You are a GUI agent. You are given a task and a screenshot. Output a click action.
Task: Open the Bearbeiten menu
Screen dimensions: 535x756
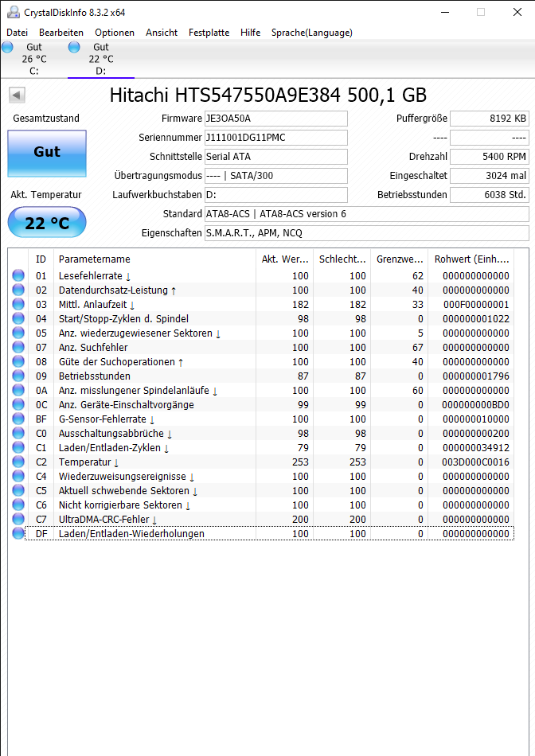pos(61,33)
